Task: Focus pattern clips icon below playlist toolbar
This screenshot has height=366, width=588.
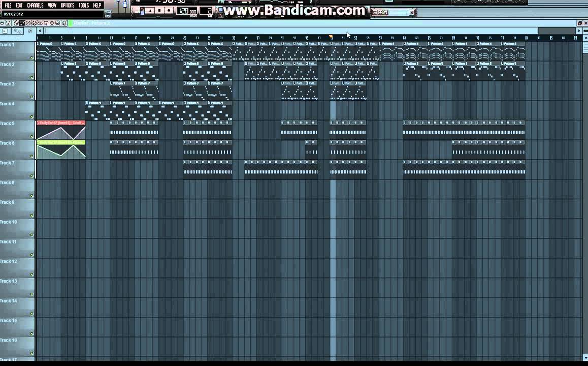Action: point(5,31)
